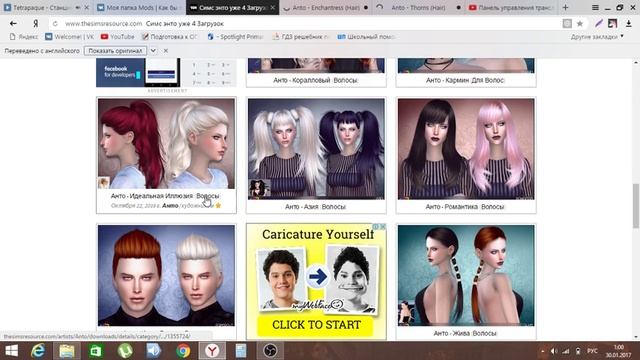Open the notepad document icon on the taskbar

(241, 351)
